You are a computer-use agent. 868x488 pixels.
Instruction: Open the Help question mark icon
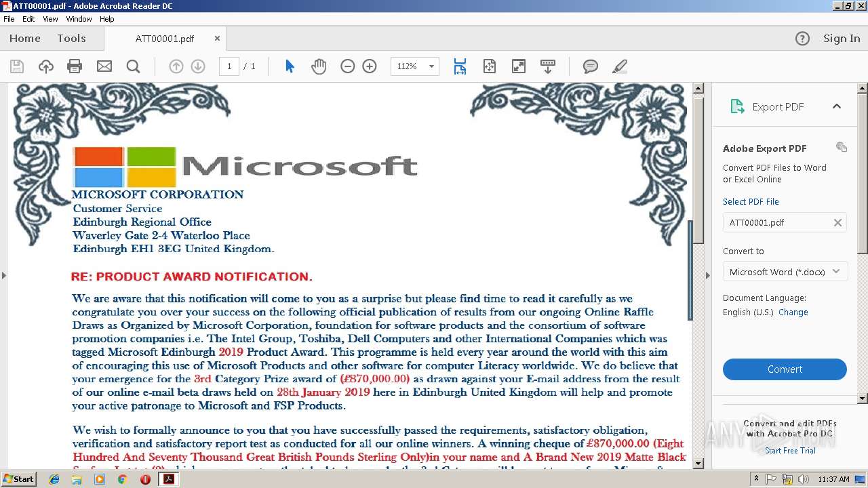[802, 39]
